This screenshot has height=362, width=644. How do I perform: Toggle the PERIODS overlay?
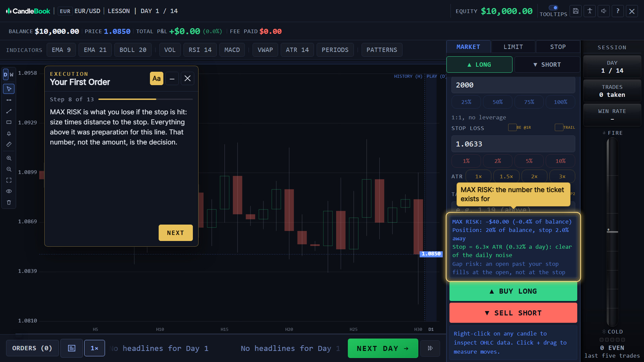click(335, 50)
